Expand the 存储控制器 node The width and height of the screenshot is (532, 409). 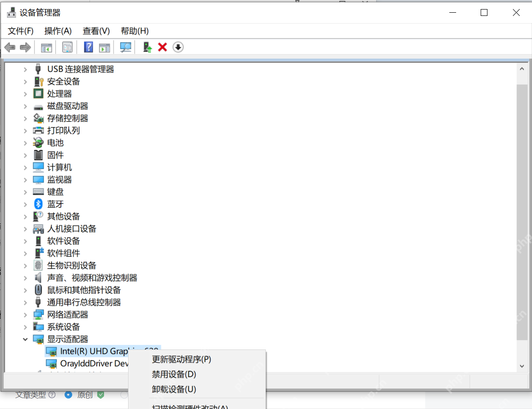click(x=25, y=119)
